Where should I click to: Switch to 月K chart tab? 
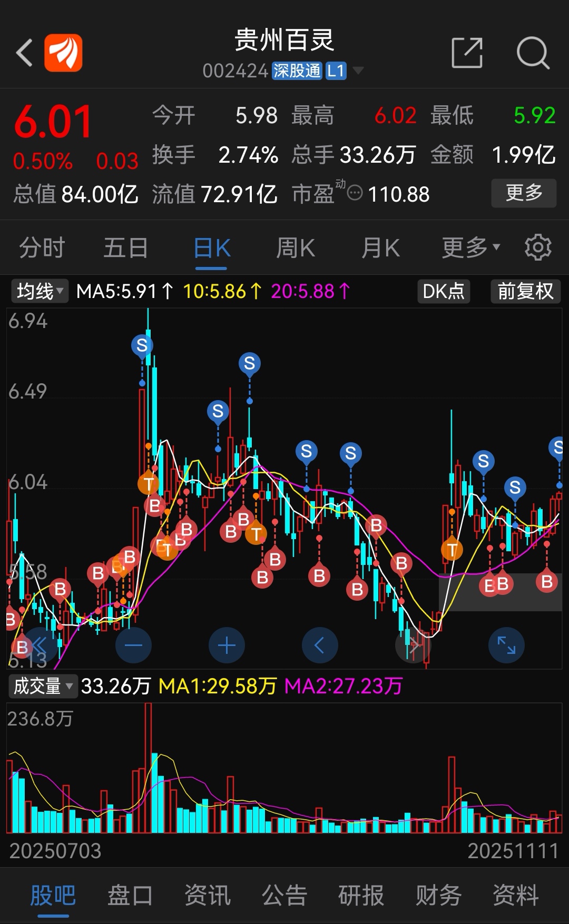(380, 247)
